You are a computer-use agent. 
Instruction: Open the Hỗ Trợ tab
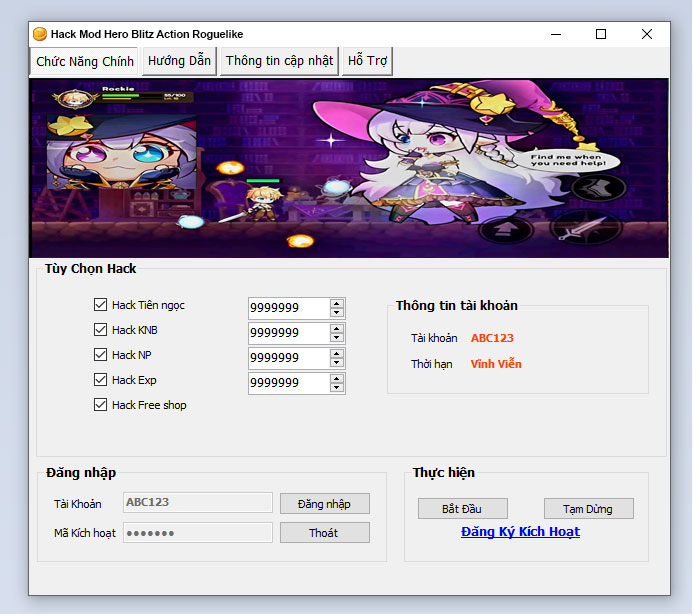coord(367,61)
